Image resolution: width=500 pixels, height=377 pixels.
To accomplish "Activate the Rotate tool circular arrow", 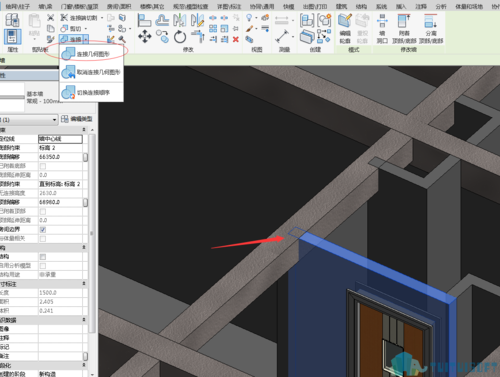I will point(180,36).
